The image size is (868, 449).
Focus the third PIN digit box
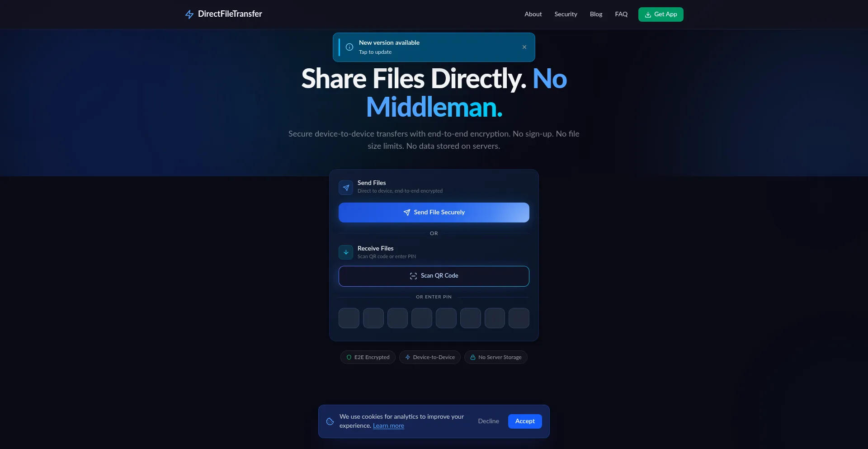click(x=397, y=318)
